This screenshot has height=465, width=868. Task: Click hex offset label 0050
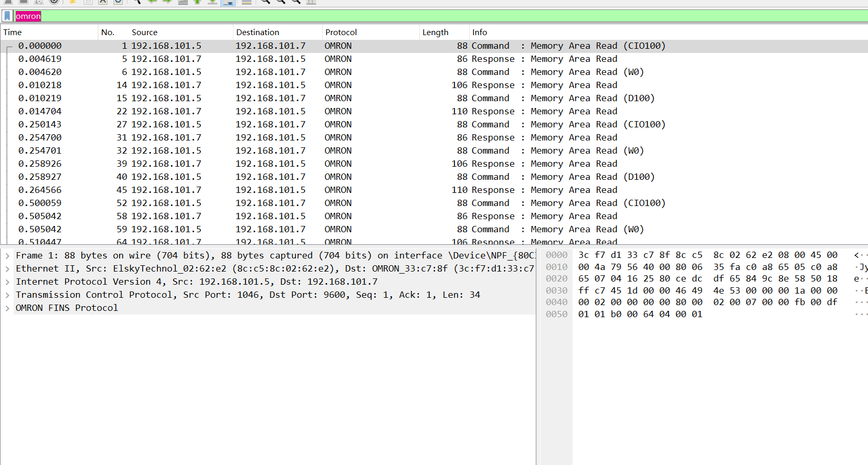click(x=556, y=315)
